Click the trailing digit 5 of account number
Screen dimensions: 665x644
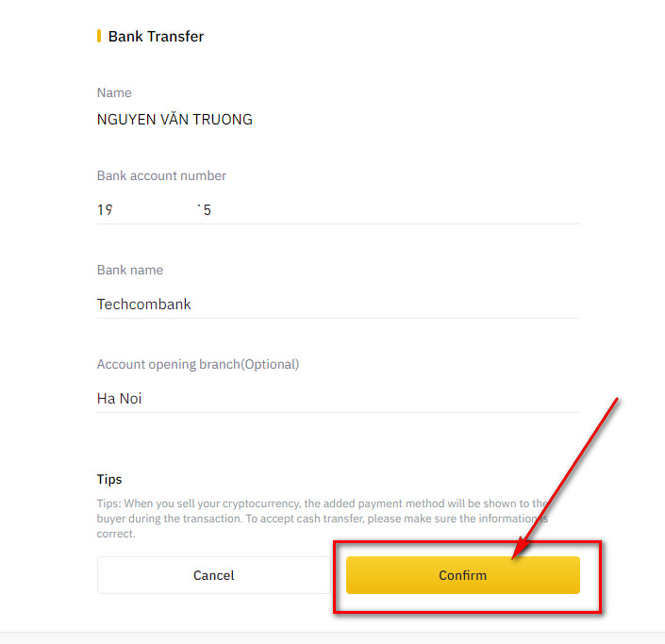pos(207,209)
